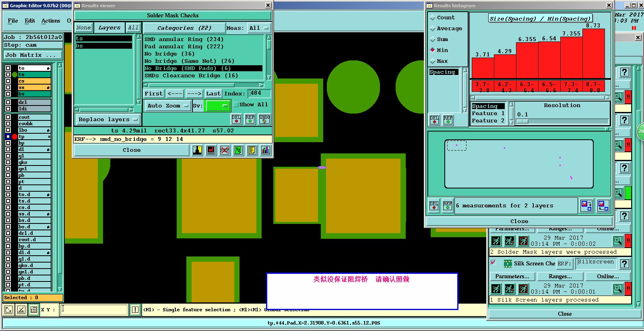644x331 pixels.
Task: Click the last histogram icon beside measurements text
Action: point(603,206)
